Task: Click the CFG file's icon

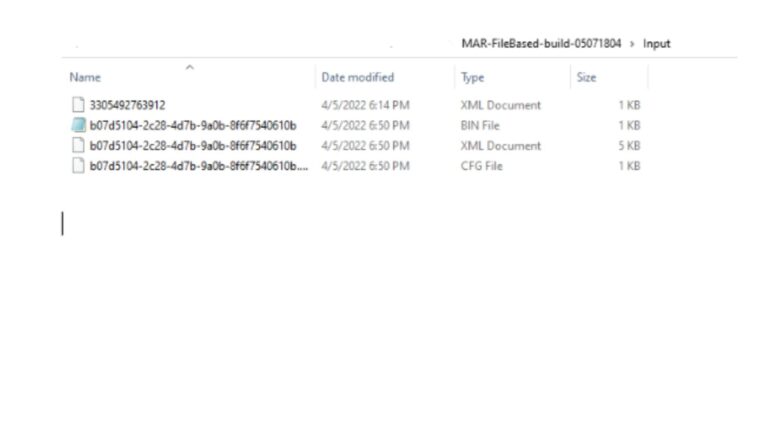Action: click(78, 166)
